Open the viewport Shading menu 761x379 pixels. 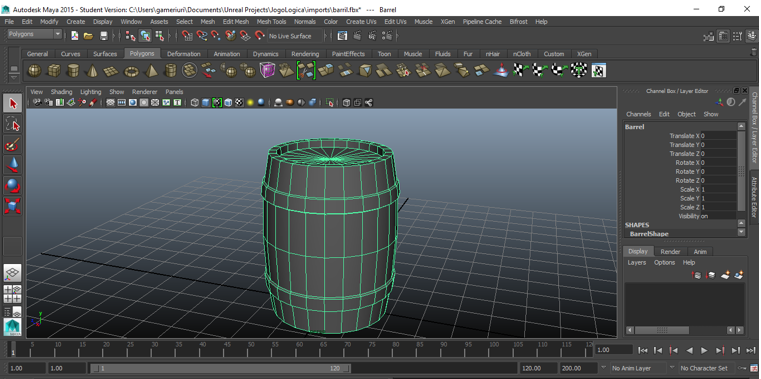click(62, 92)
